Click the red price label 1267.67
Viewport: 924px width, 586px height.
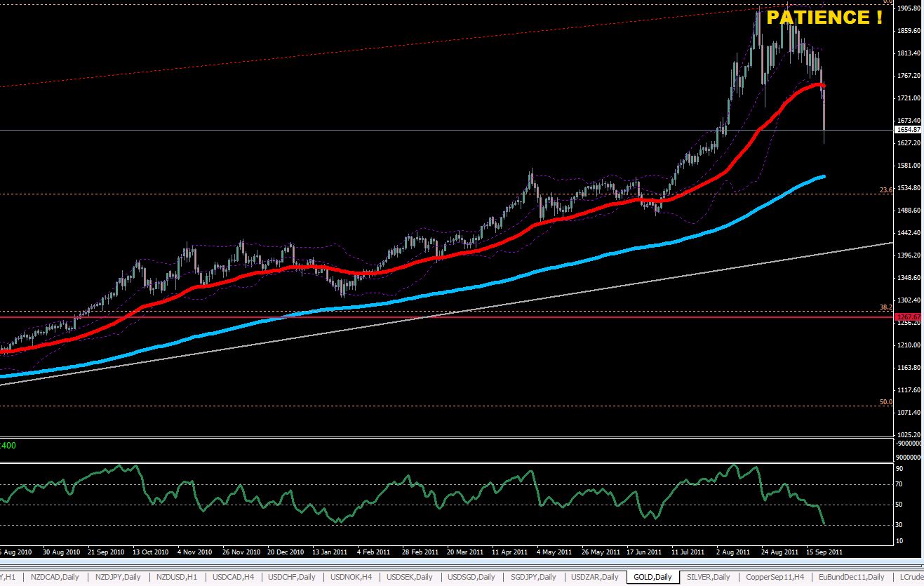(x=908, y=317)
